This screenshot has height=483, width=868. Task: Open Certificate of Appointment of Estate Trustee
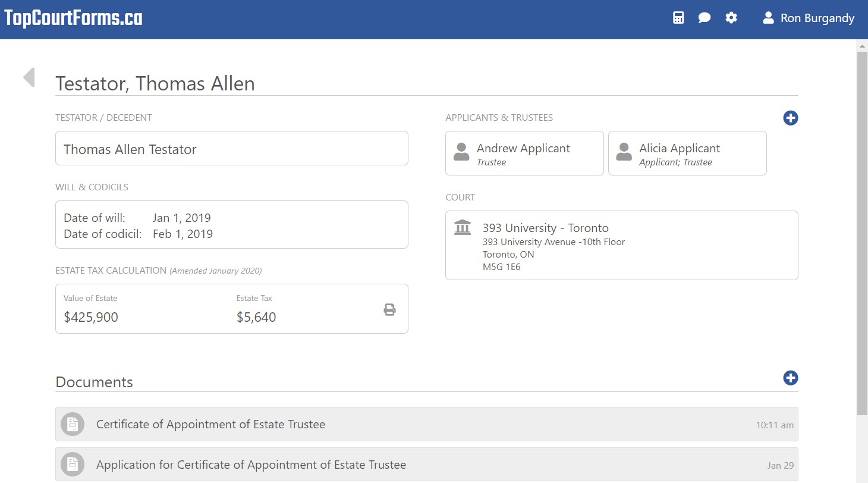point(210,425)
